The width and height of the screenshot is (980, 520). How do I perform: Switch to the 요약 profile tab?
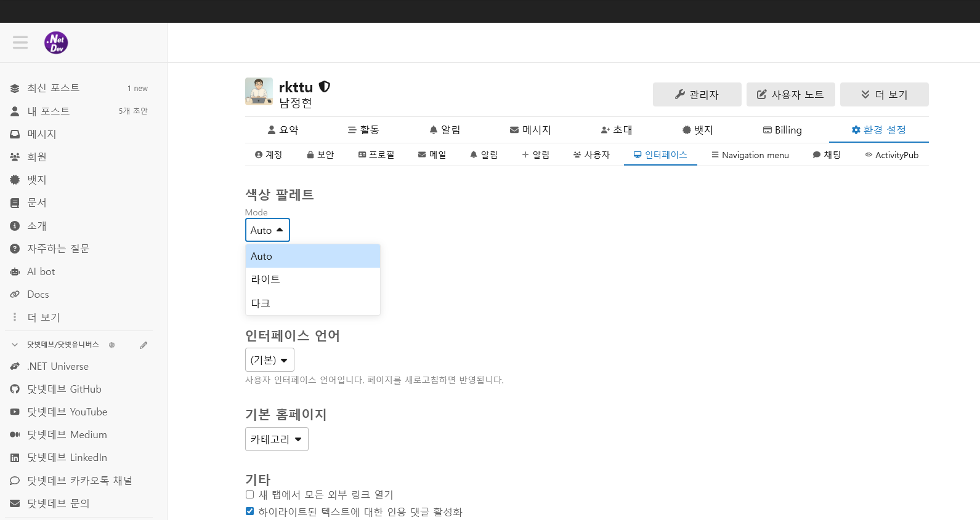(x=283, y=130)
